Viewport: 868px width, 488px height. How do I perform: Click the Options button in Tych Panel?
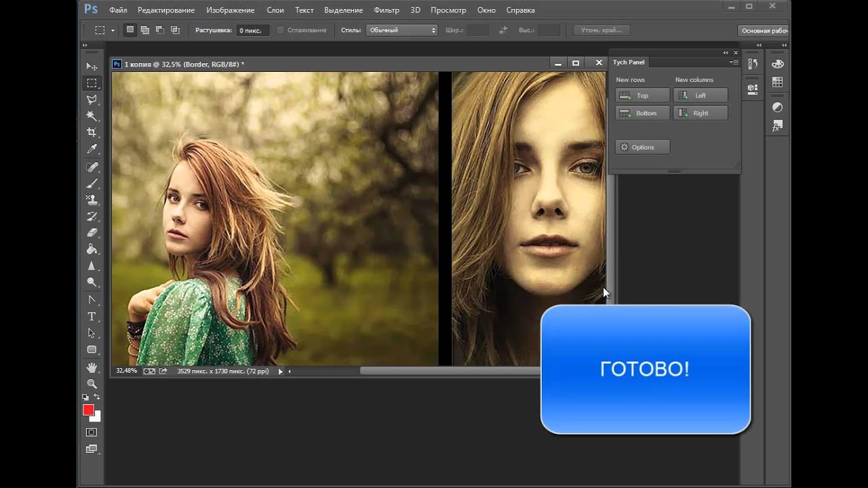[x=642, y=147]
